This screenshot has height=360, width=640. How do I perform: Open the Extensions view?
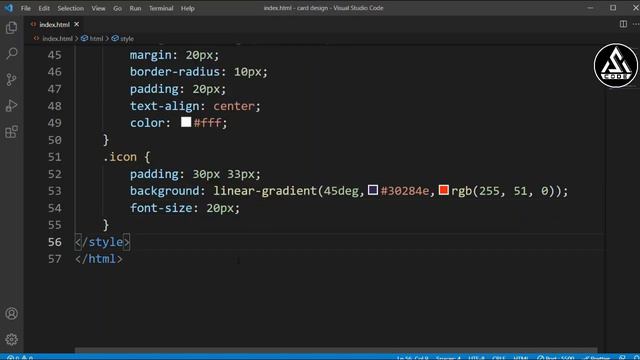click(11, 132)
